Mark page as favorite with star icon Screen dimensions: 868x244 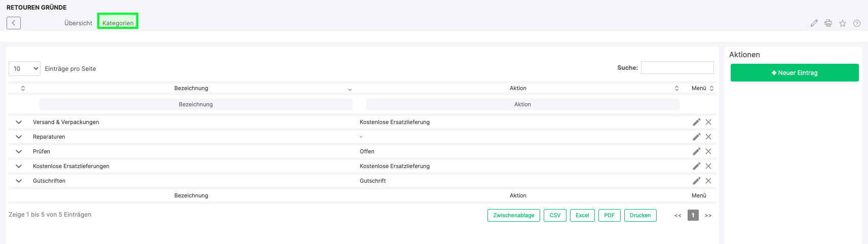[x=842, y=23]
